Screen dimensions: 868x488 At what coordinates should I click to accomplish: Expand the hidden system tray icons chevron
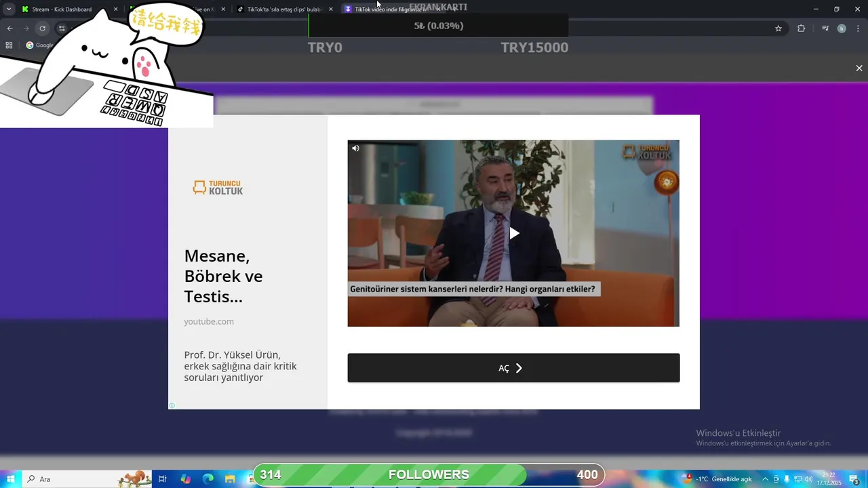766,479
